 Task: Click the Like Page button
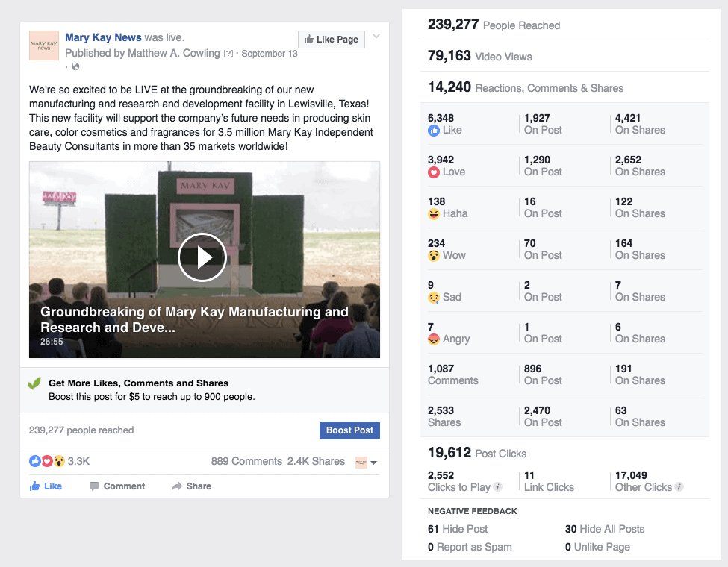point(331,40)
